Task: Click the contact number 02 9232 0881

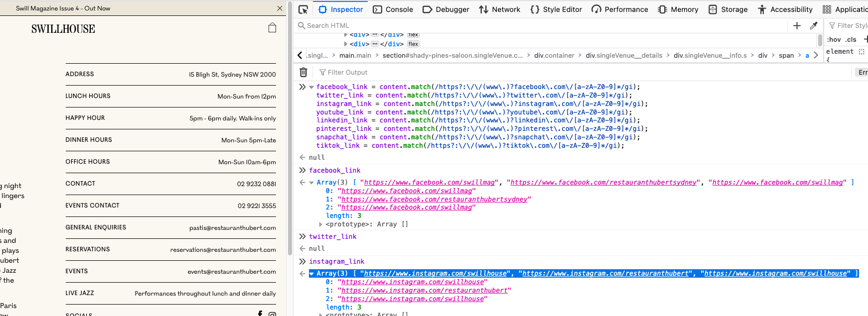Action: 257,184
